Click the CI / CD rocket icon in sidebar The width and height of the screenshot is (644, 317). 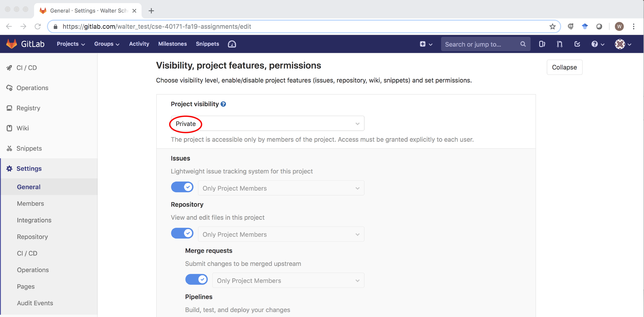coord(9,68)
